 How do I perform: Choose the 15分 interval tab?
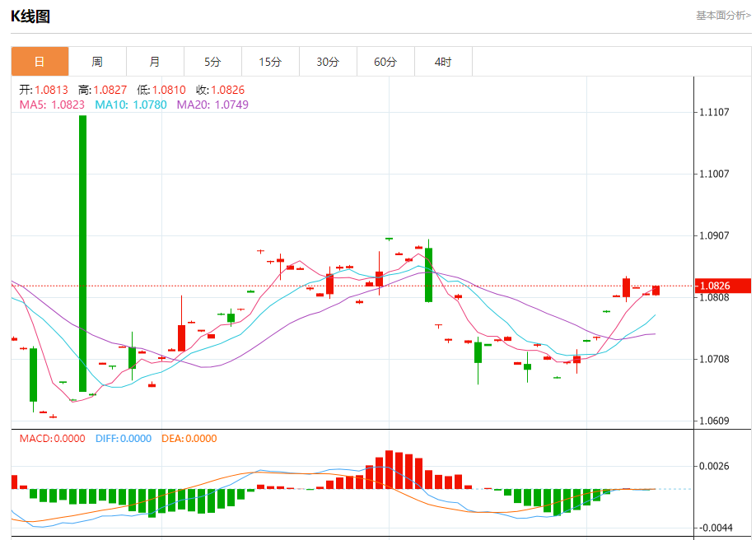pyautogui.click(x=270, y=62)
